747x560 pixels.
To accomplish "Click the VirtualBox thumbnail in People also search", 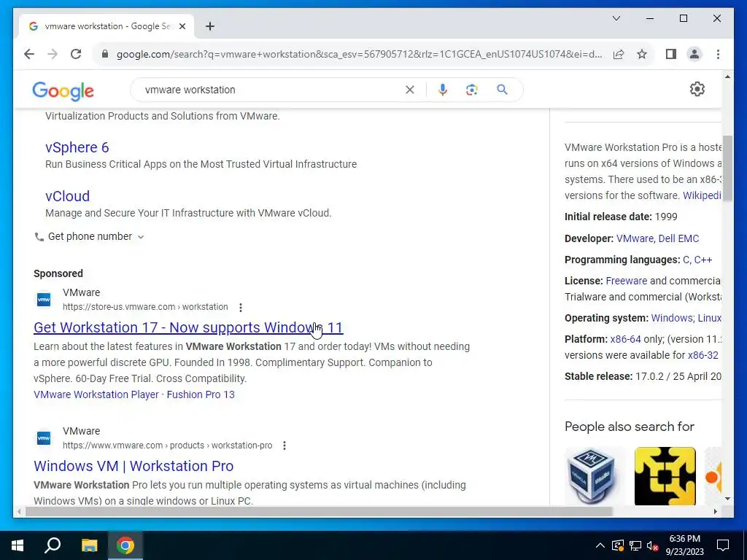I will (594, 476).
